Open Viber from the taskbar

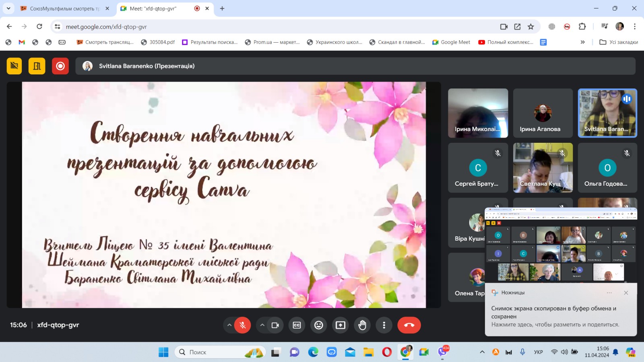coord(443,352)
